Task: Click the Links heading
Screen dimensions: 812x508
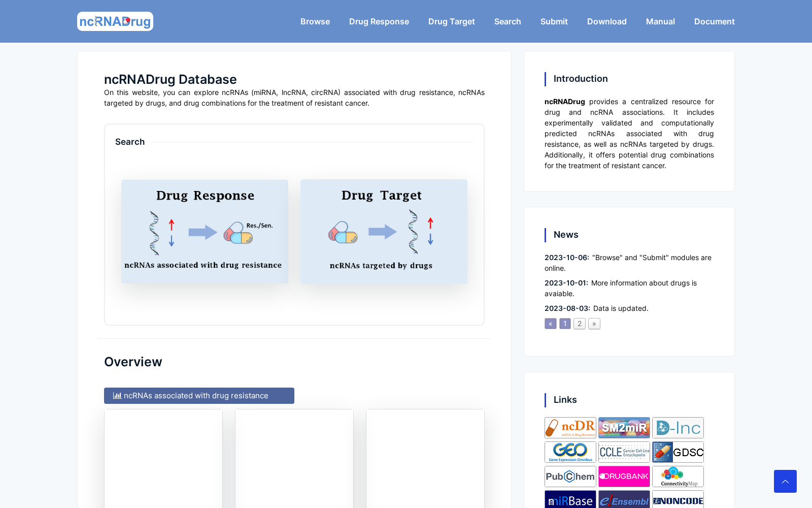Action: tap(565, 400)
